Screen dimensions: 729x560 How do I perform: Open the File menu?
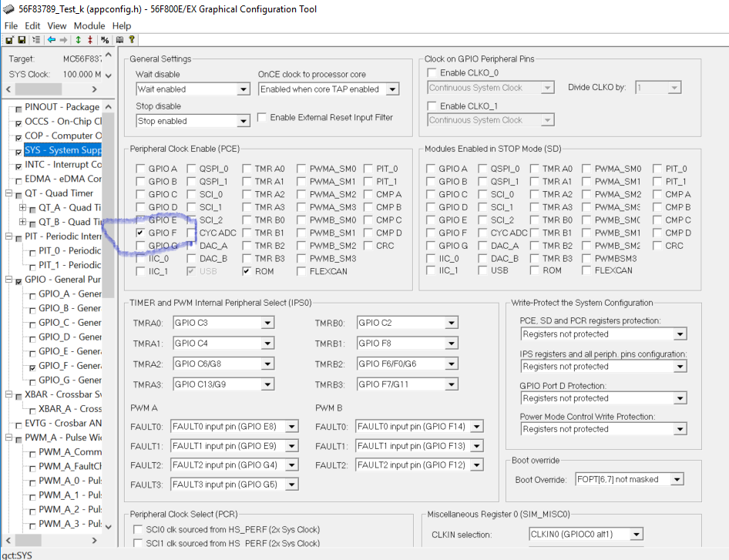point(11,25)
